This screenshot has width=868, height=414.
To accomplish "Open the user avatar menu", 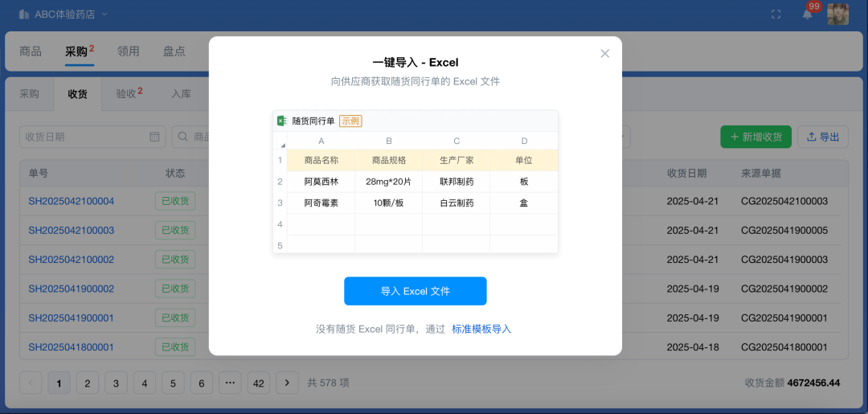I will pos(837,14).
